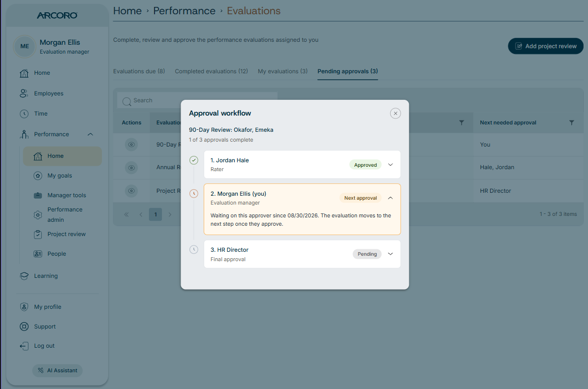Viewport: 588px width, 389px height.
Task: Click the Add project review button
Action: [x=546, y=46]
